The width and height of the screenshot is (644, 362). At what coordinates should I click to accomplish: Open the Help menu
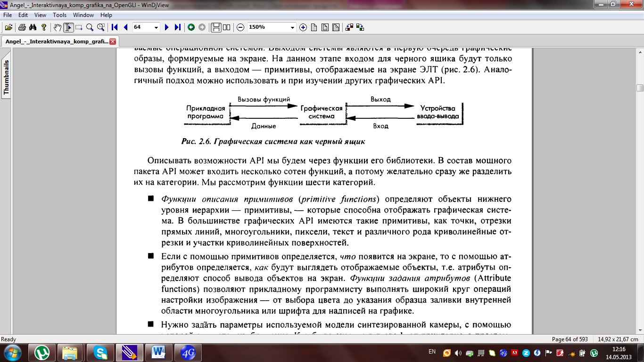point(106,15)
